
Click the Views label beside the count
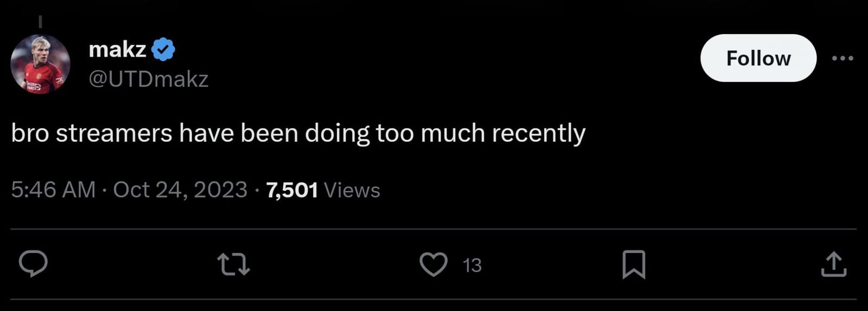352,191
